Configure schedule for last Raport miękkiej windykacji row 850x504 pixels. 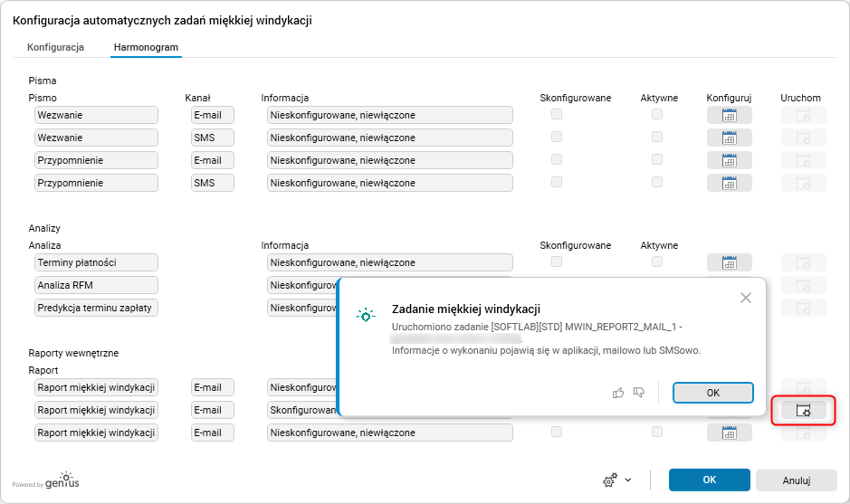pos(729,433)
